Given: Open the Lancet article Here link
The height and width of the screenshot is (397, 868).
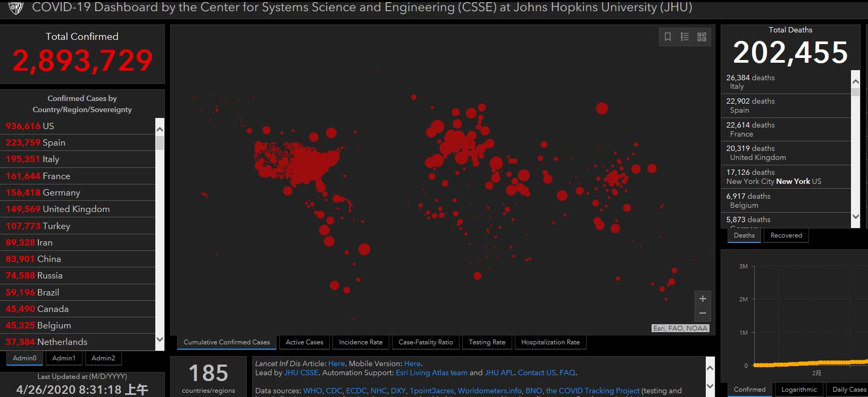Looking at the screenshot, I should pos(337,364).
